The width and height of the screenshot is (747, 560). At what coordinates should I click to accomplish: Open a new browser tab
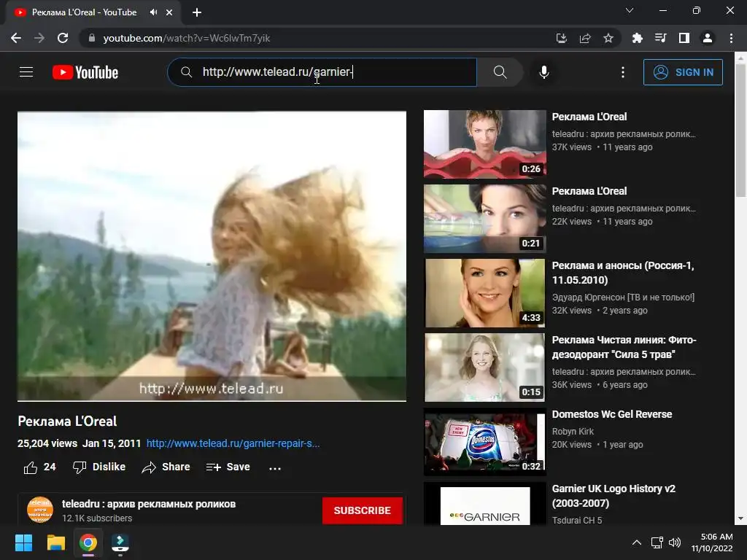point(197,12)
